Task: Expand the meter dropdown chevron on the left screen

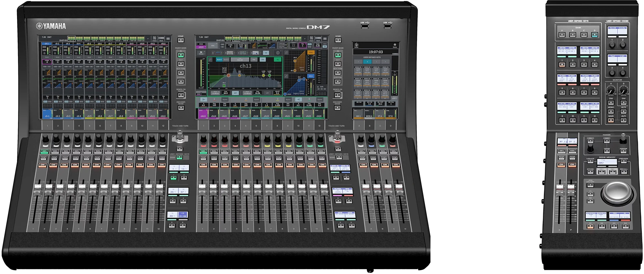Action: click(x=148, y=39)
